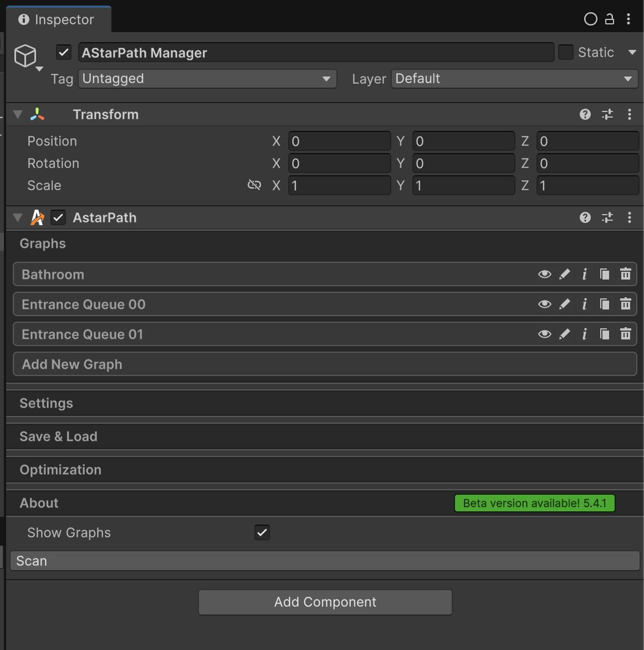Viewport: 644px width, 650px height.
Task: Open the Tag dropdown
Action: click(x=207, y=79)
